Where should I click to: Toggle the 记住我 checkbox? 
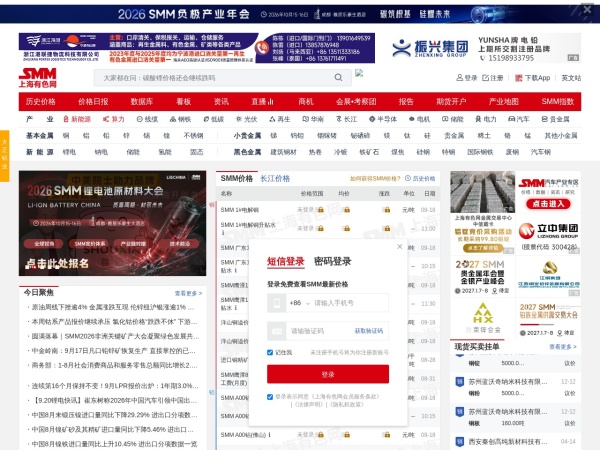click(270, 352)
